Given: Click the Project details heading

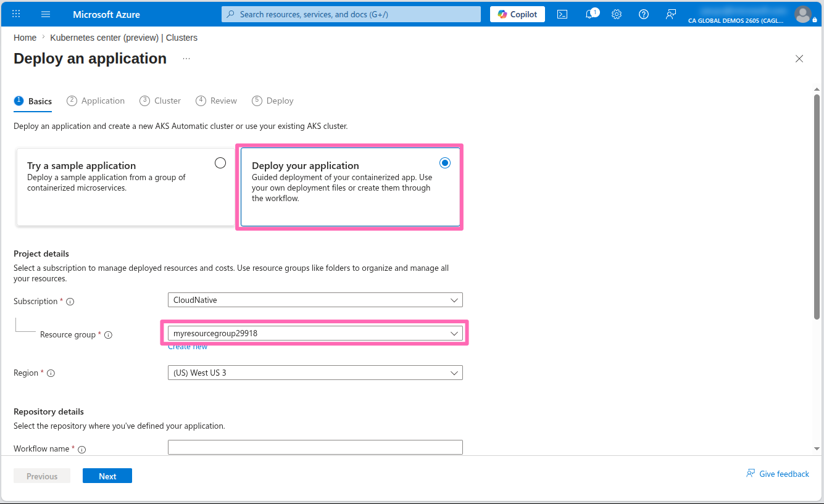Looking at the screenshot, I should tap(41, 254).
